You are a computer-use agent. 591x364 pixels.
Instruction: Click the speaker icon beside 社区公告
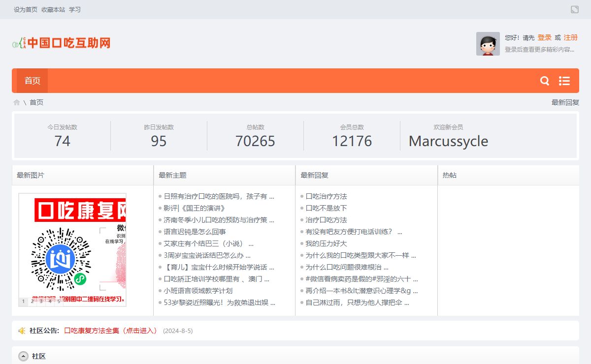point(22,331)
